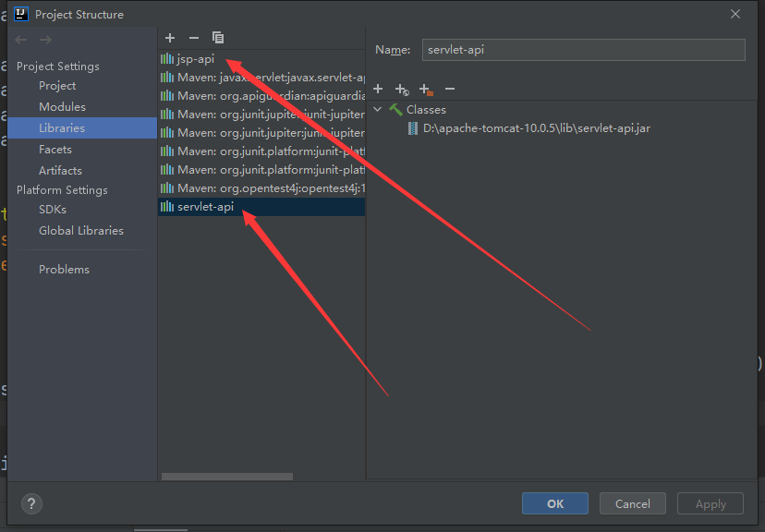Viewport: 765px width, 532px height.
Task: Select the jsp-api library
Action: tap(261, 59)
